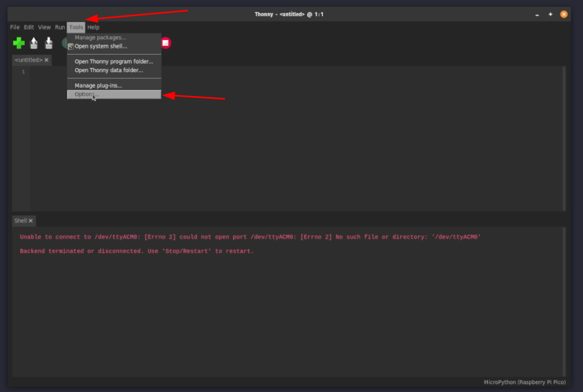Switch interpreter via MicroPython (Raspberry Pi Pico) label
Screen dimensions: 583x392
tap(524, 382)
